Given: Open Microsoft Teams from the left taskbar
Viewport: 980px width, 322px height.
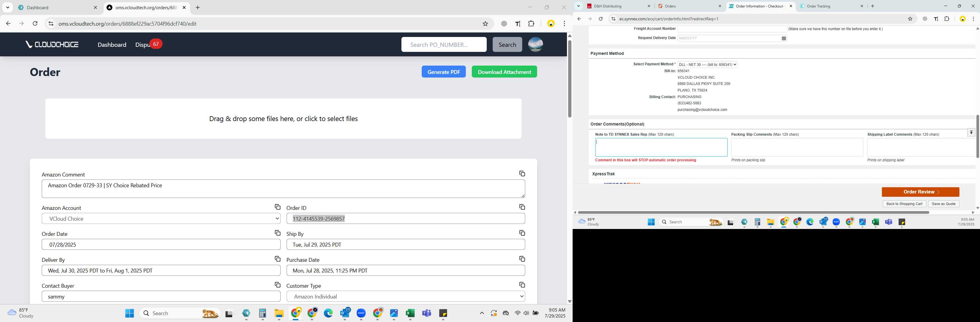Looking at the screenshot, I should point(426,313).
